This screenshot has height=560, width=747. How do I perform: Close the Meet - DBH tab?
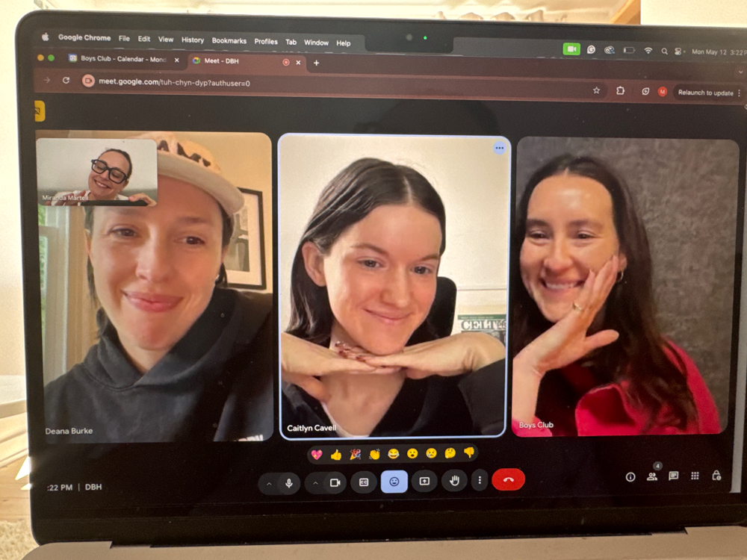point(298,63)
